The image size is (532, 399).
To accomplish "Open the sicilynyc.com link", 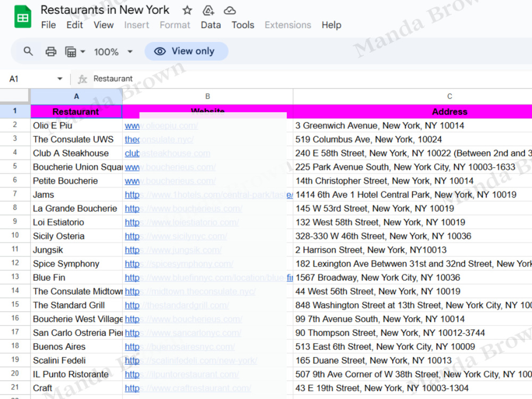I will (x=176, y=237).
